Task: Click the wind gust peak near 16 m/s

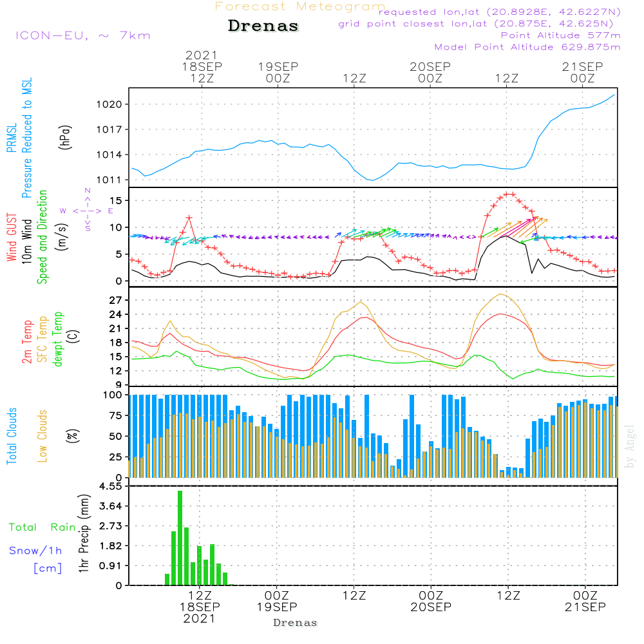Action: tap(509, 194)
